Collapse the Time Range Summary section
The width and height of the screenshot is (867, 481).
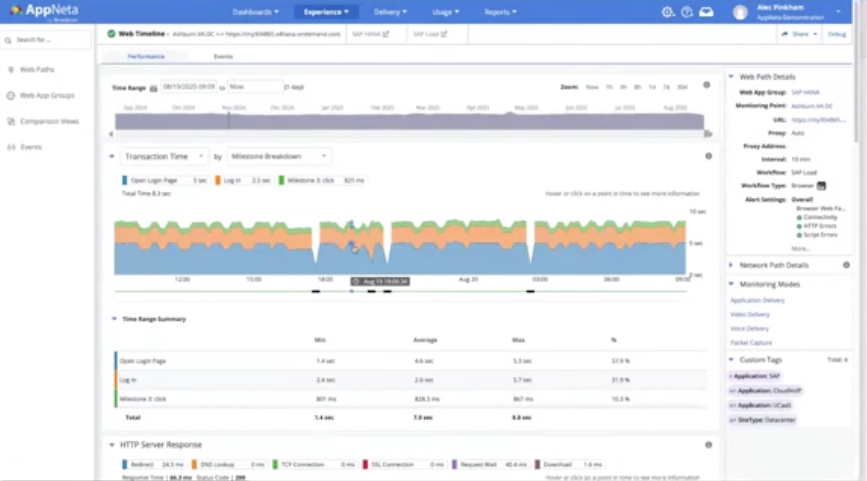[x=114, y=319]
